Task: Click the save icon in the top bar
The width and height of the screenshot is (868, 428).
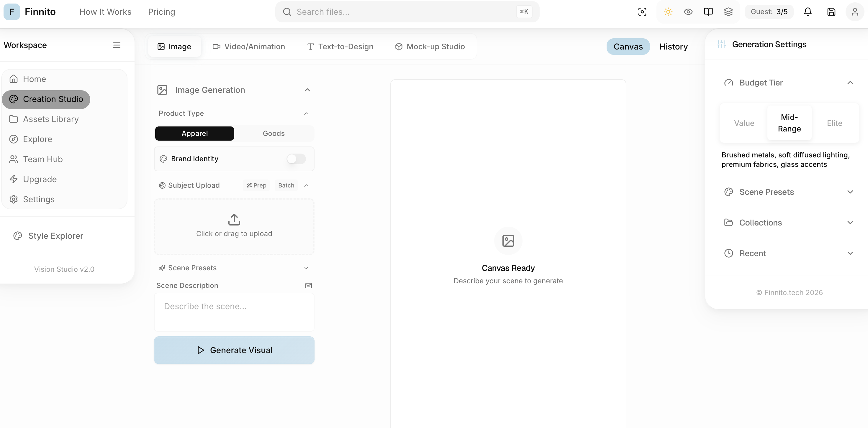Action: tap(831, 12)
